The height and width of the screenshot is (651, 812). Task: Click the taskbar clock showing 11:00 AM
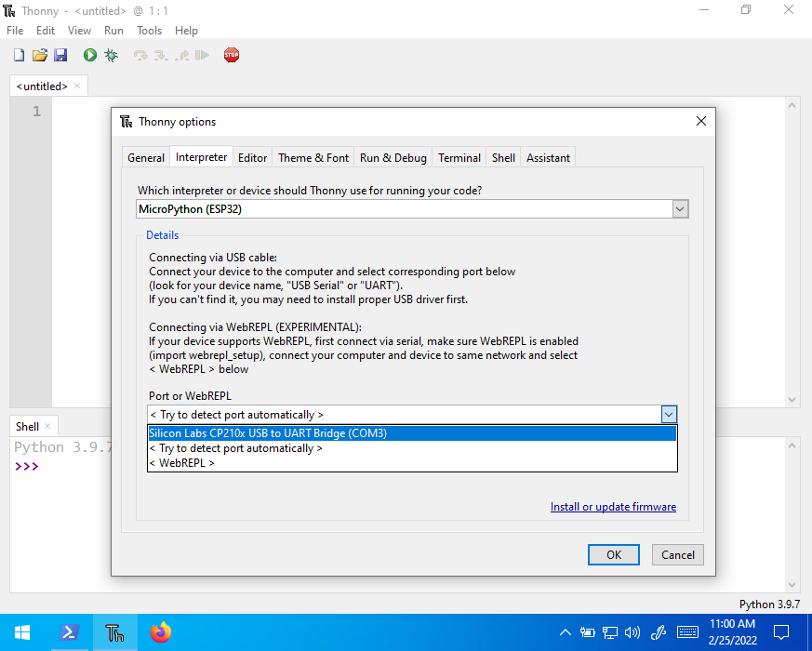click(x=732, y=632)
